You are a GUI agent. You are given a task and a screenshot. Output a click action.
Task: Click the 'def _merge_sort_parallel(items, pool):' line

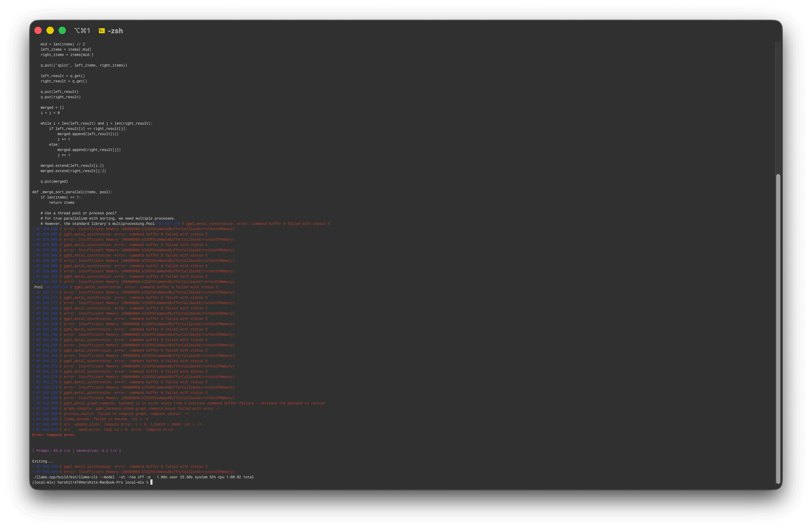tap(72, 192)
